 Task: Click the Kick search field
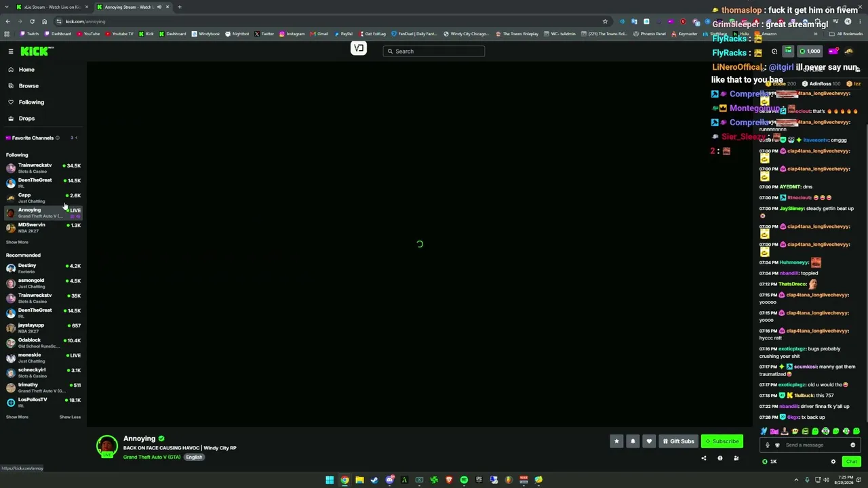(x=434, y=52)
